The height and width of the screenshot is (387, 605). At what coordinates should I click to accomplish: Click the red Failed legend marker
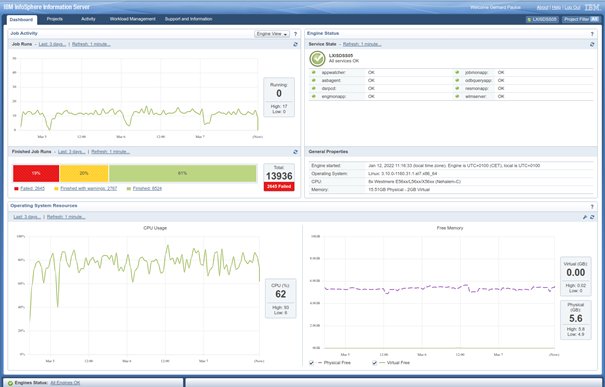tap(16, 189)
